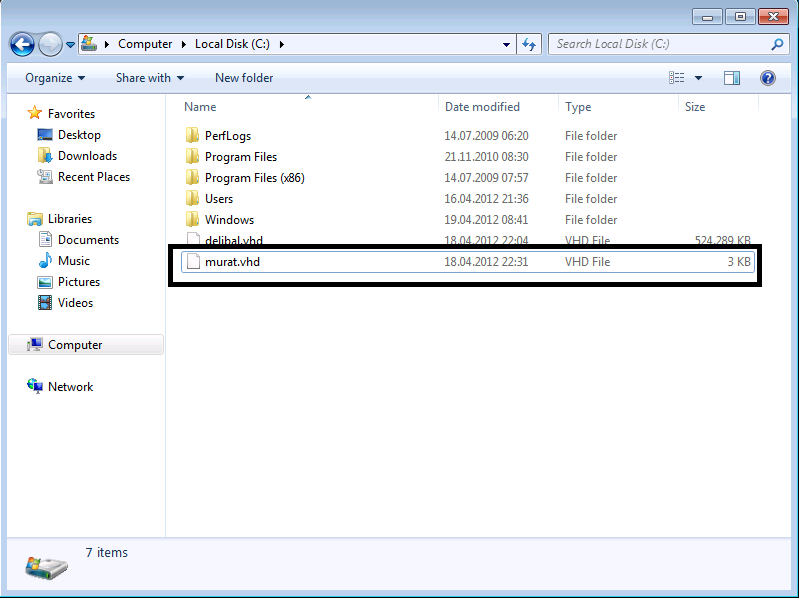
Task: Click the Back navigation arrow button
Action: [23, 44]
